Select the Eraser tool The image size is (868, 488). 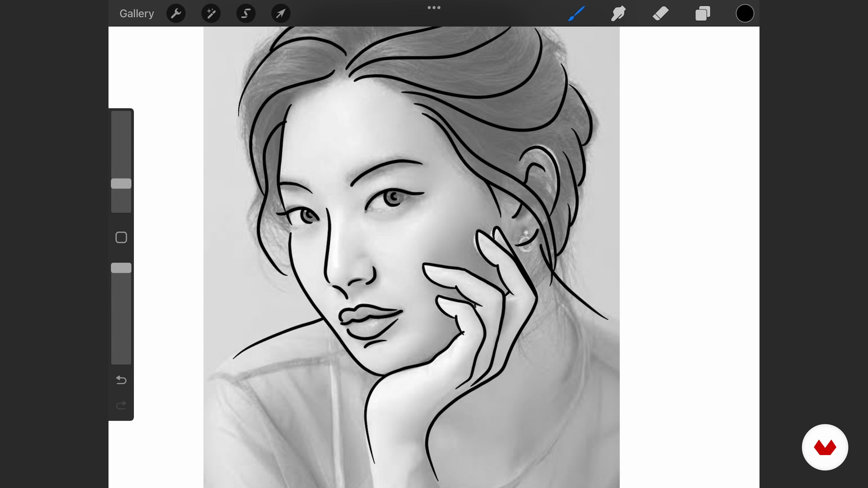pos(660,14)
